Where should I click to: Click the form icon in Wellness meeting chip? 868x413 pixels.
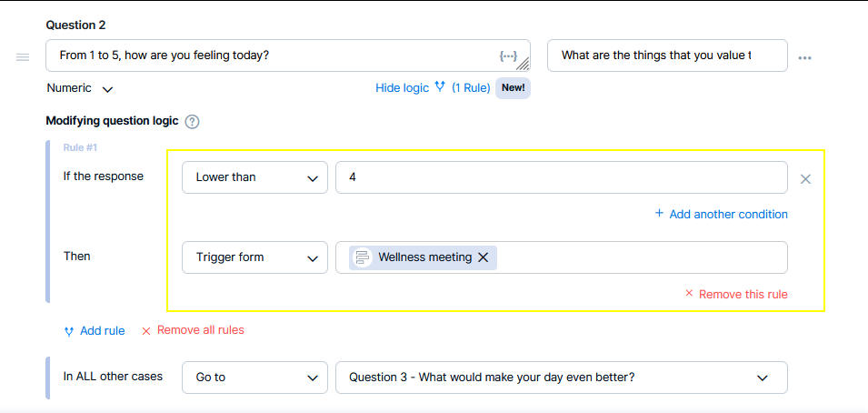(x=363, y=257)
